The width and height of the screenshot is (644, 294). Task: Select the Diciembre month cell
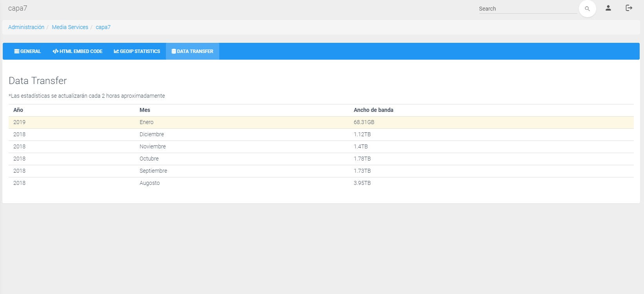(152, 134)
